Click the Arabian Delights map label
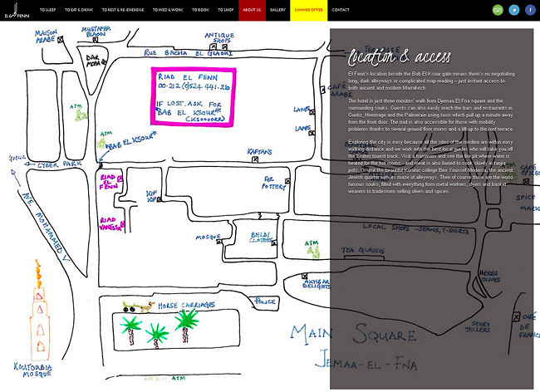Viewport: 540px width, 392px height. point(317,283)
